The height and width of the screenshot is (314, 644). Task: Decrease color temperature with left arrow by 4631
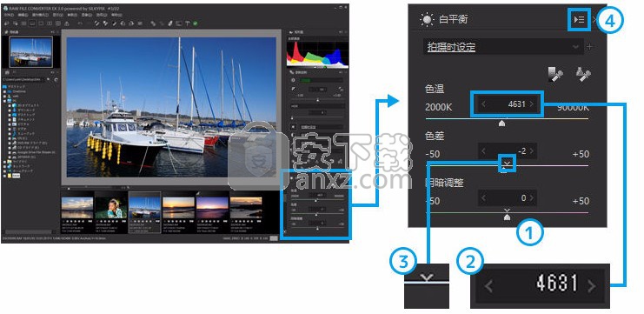pos(483,104)
